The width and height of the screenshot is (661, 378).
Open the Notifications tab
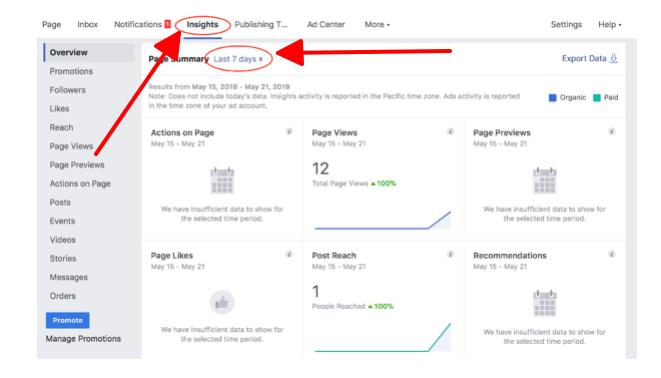point(138,24)
